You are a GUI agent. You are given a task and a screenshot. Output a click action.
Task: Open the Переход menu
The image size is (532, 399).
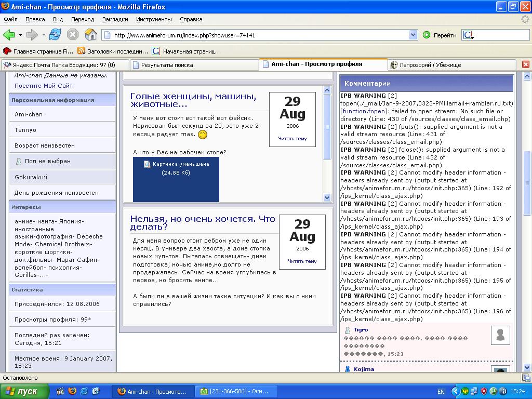point(83,19)
